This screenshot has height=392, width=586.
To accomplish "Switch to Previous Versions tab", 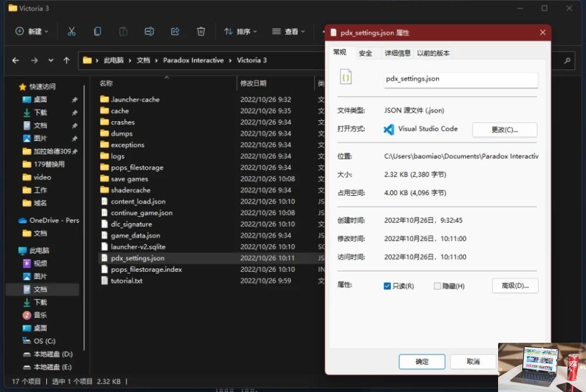I will point(433,53).
